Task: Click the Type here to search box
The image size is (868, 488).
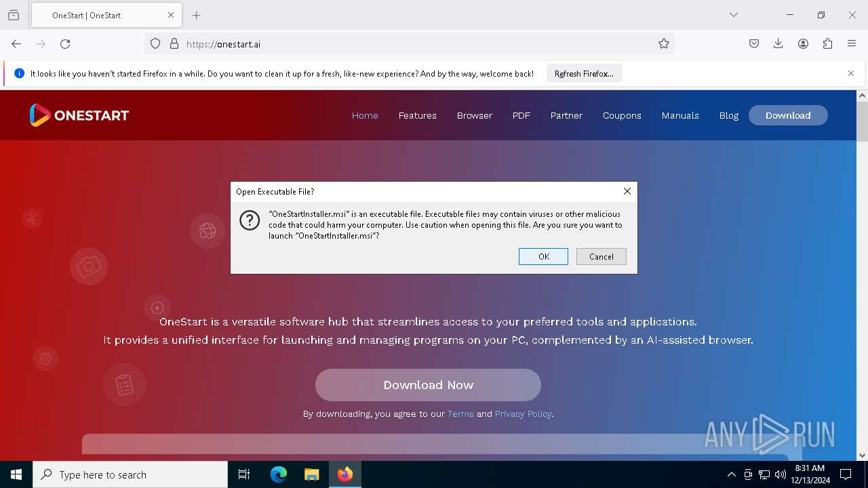Action: [x=130, y=474]
